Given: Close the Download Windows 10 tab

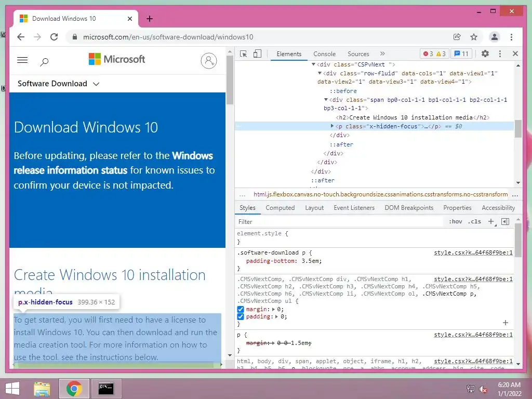Looking at the screenshot, I should tap(129, 19).
